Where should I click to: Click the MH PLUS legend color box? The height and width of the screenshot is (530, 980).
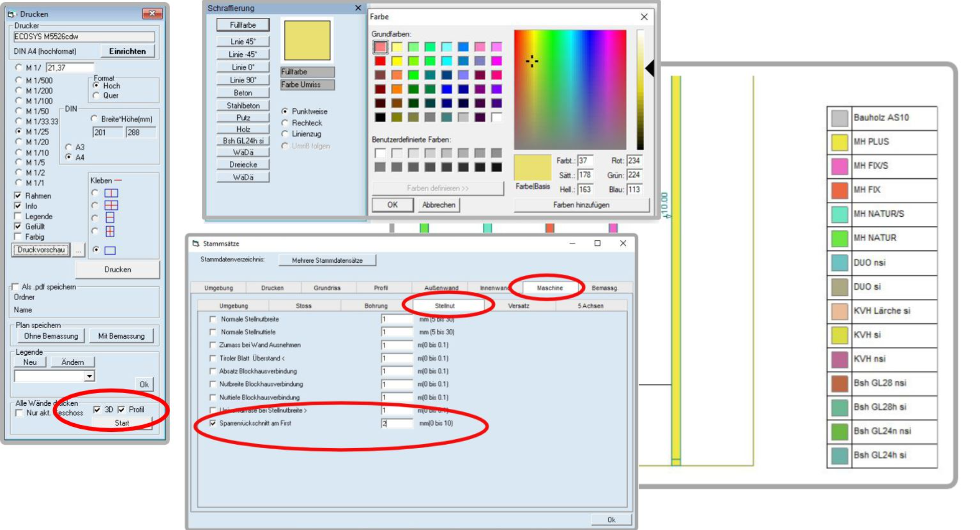tap(839, 142)
